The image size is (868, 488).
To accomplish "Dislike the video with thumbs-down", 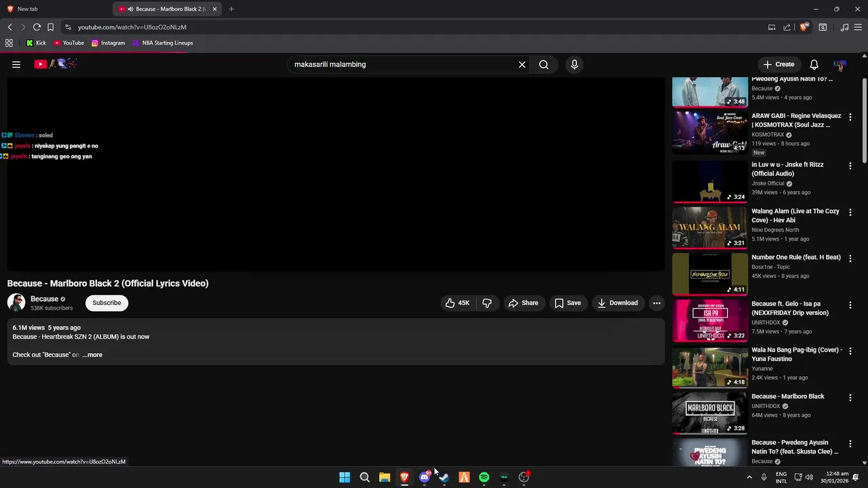I will (487, 303).
